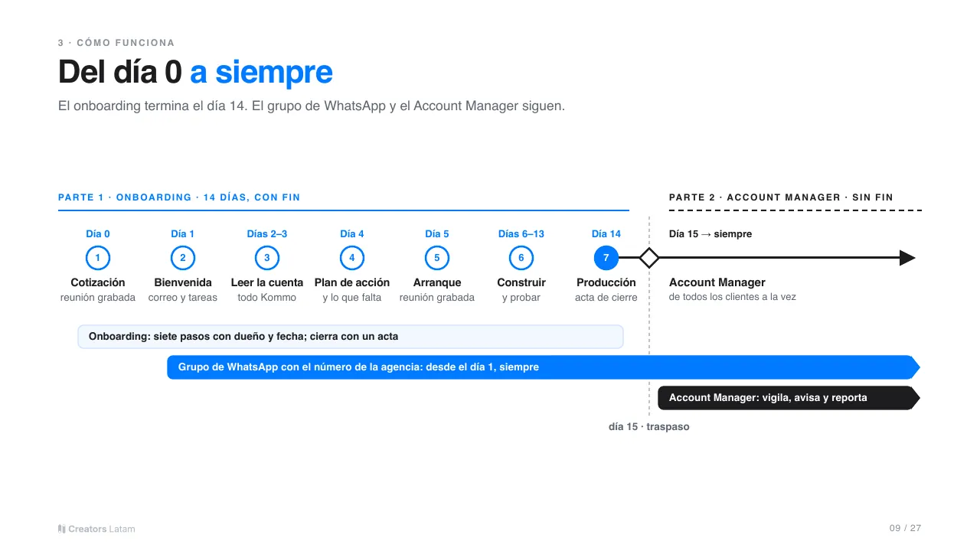Select step circle 4 Plan de acción

[x=352, y=258]
